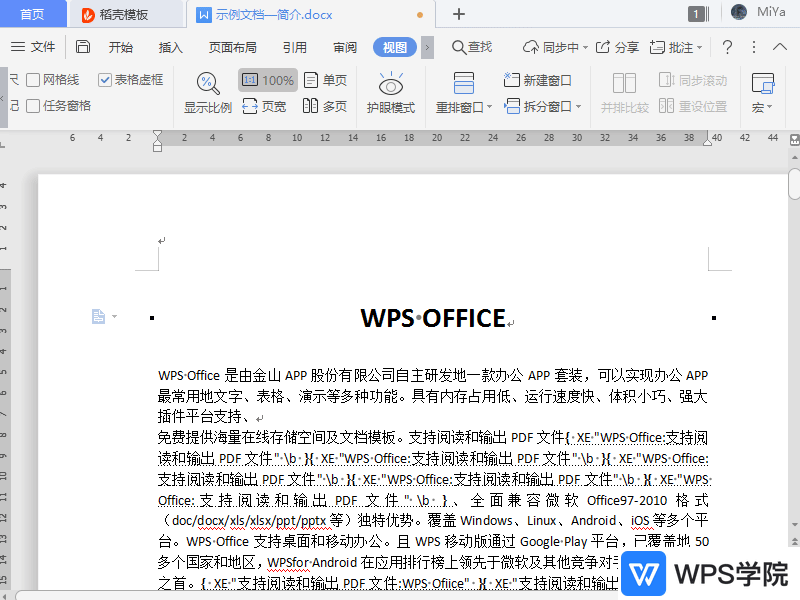Switch to the 页面布局 ribbon tab
This screenshot has height=600, width=800.
tap(232, 46)
